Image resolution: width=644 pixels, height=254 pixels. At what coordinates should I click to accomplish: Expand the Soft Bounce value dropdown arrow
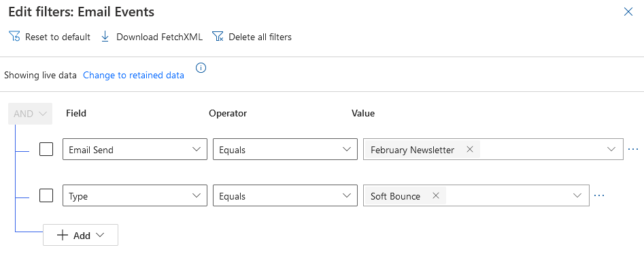[577, 196]
